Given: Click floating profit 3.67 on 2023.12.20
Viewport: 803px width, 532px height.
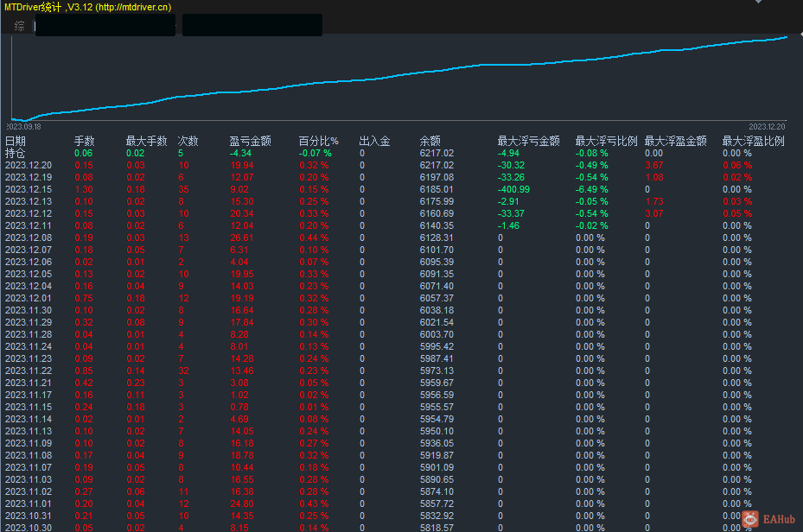Looking at the screenshot, I should click(x=654, y=165).
